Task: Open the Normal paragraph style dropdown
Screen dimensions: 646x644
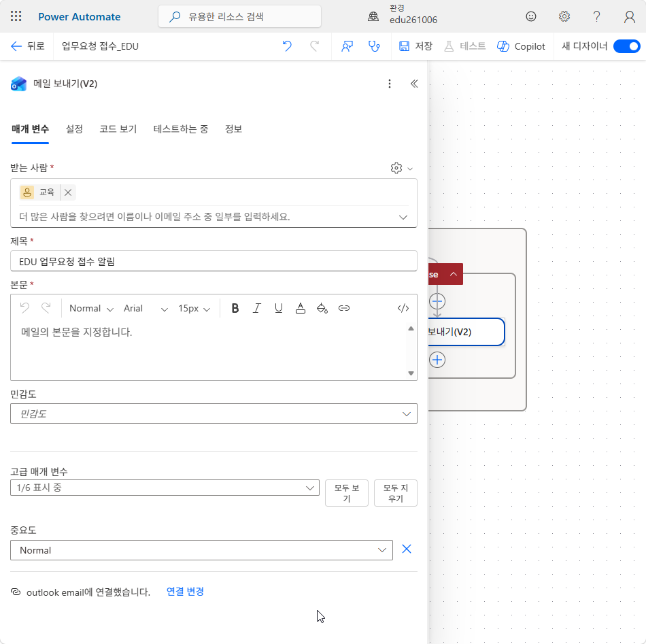Action: coord(91,308)
